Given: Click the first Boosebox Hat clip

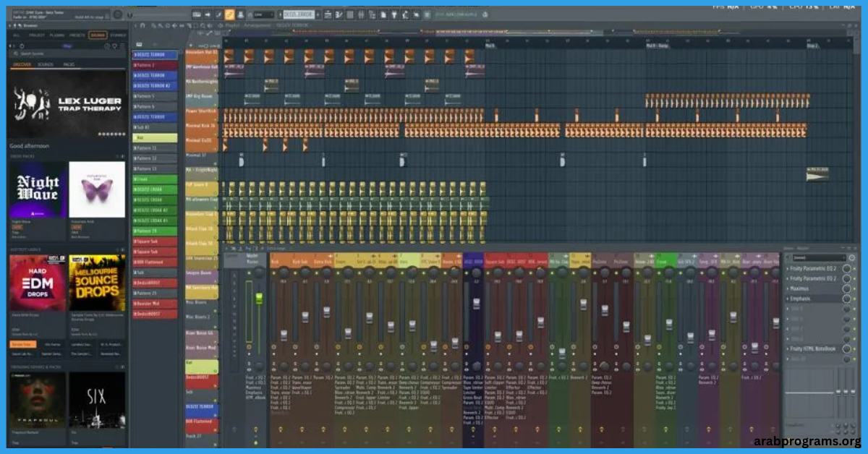Looking at the screenshot, I should tap(229, 56).
